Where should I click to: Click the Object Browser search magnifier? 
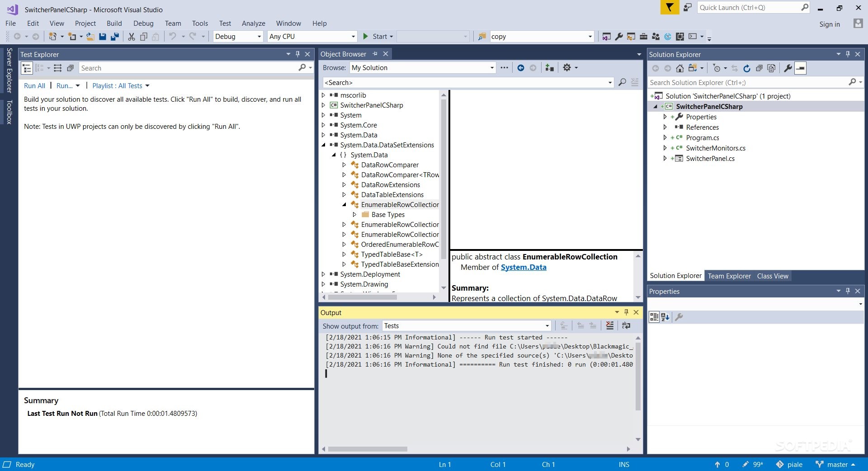coord(622,82)
